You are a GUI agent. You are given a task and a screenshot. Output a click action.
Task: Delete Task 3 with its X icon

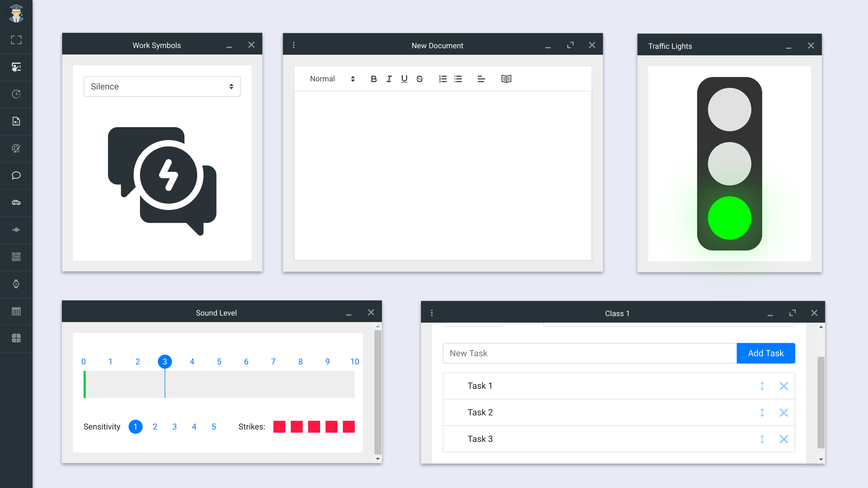pos(784,439)
